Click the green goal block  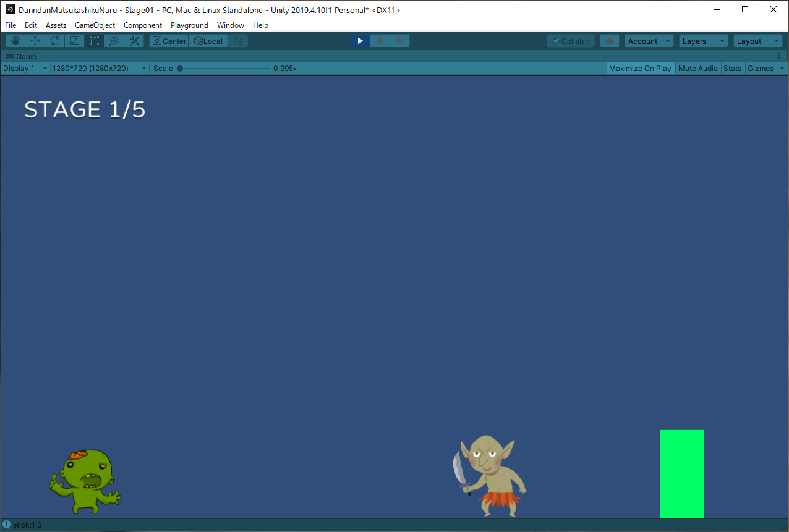682,474
